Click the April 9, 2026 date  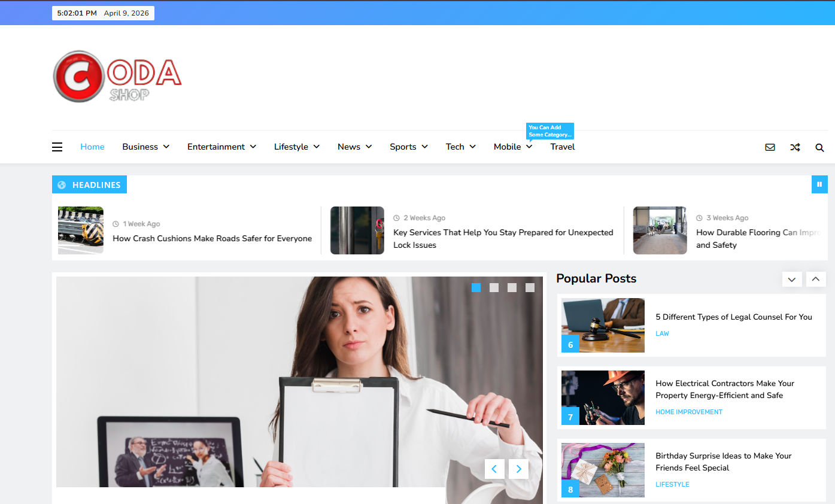(x=127, y=13)
